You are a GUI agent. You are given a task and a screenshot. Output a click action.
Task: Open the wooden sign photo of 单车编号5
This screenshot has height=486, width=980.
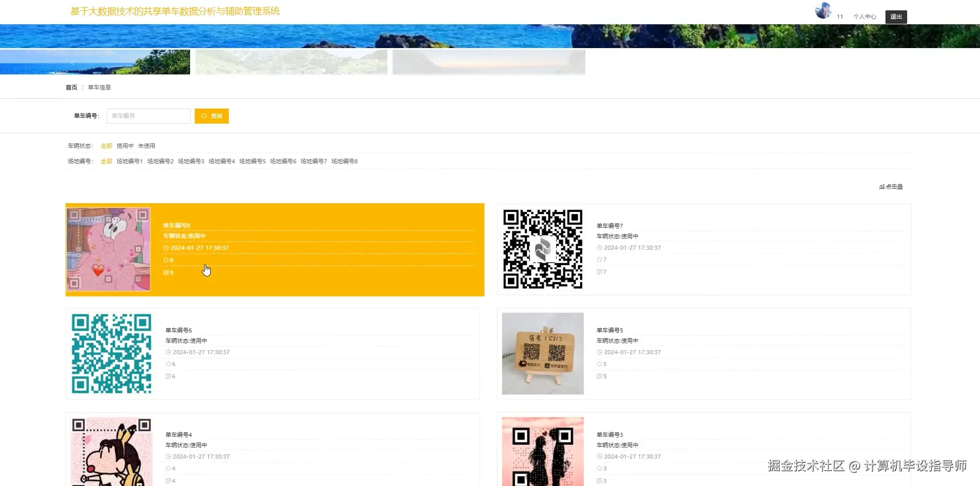point(543,354)
